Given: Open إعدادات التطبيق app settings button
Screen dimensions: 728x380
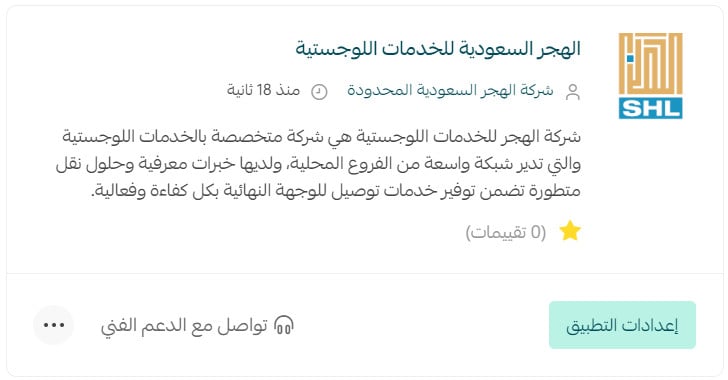Looking at the screenshot, I should 622,325.
